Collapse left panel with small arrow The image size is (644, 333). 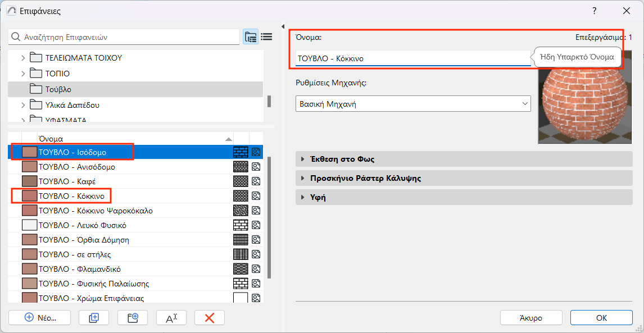(x=283, y=27)
